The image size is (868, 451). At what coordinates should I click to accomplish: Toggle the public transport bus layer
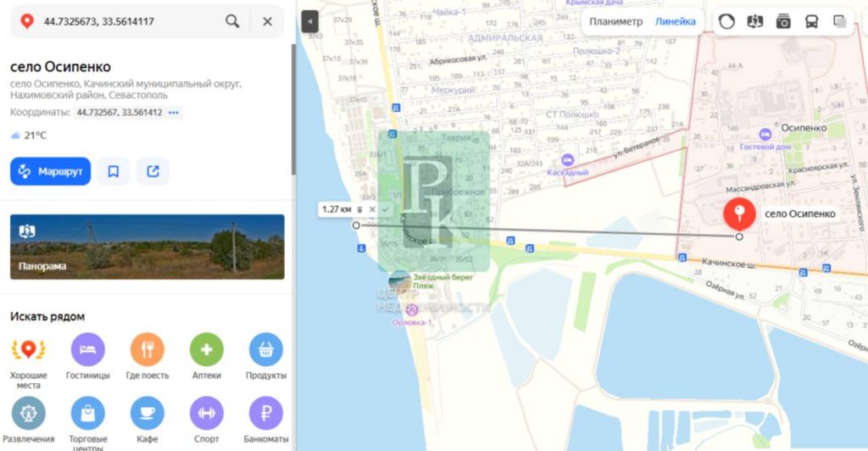pos(811,21)
